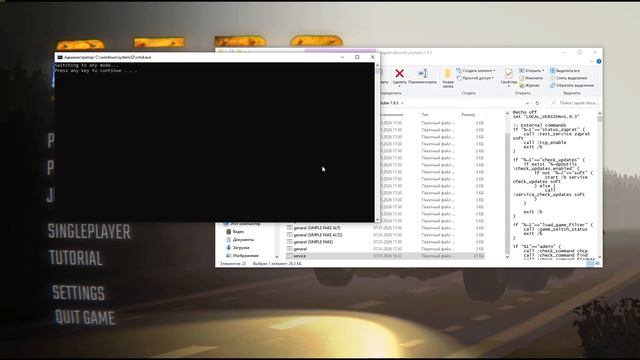This screenshot has height=360, width=640.
Task: Start SINGLEPLAYER from the game menu
Action: click(x=89, y=231)
